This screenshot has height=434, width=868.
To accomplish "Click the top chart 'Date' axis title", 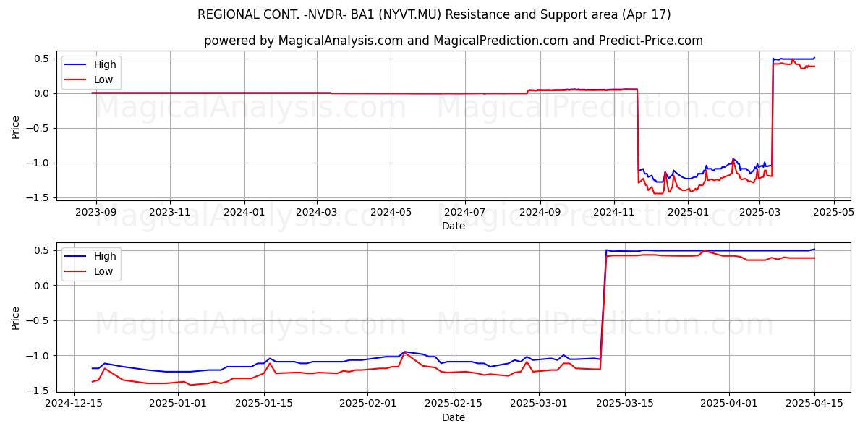I will 454,226.
